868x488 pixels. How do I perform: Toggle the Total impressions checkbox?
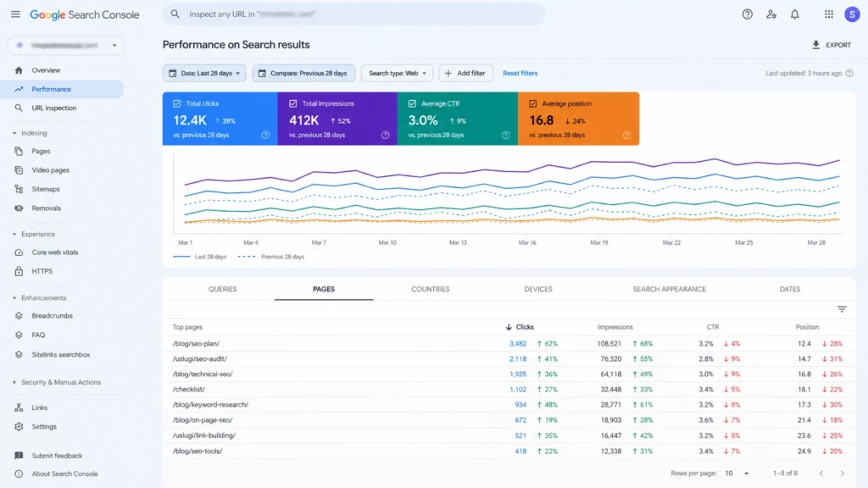(x=292, y=103)
